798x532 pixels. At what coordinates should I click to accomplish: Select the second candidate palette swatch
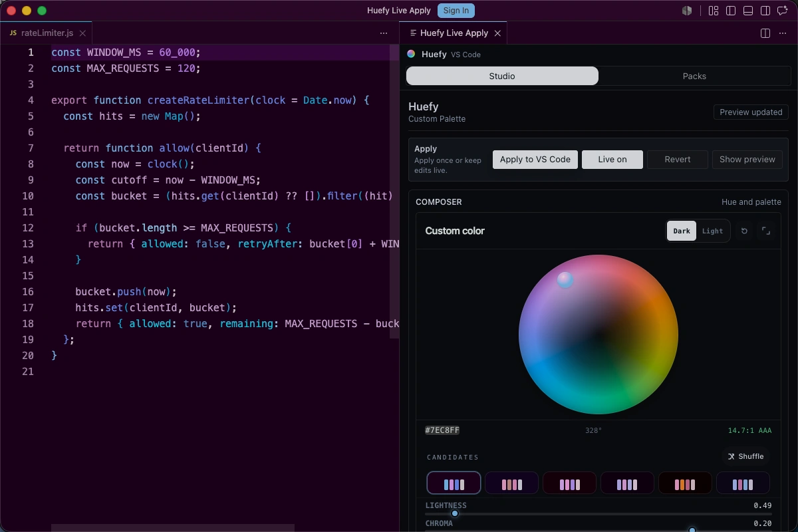tap(511, 483)
